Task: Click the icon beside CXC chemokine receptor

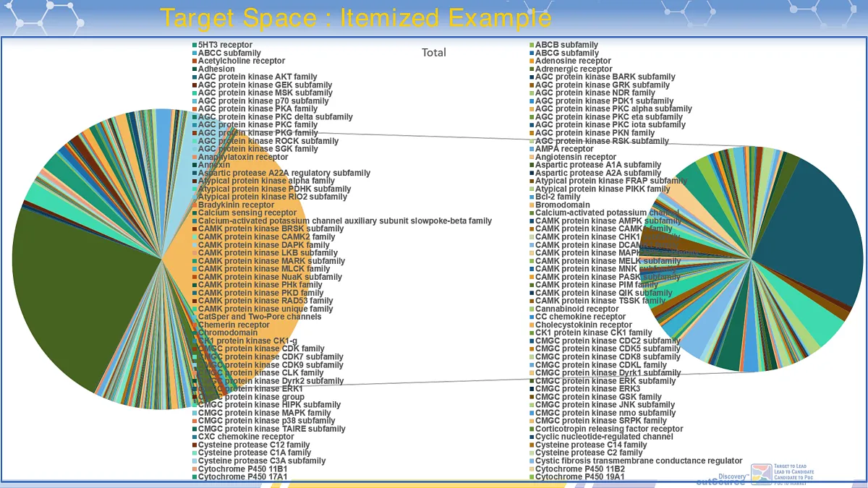Action: (x=194, y=437)
